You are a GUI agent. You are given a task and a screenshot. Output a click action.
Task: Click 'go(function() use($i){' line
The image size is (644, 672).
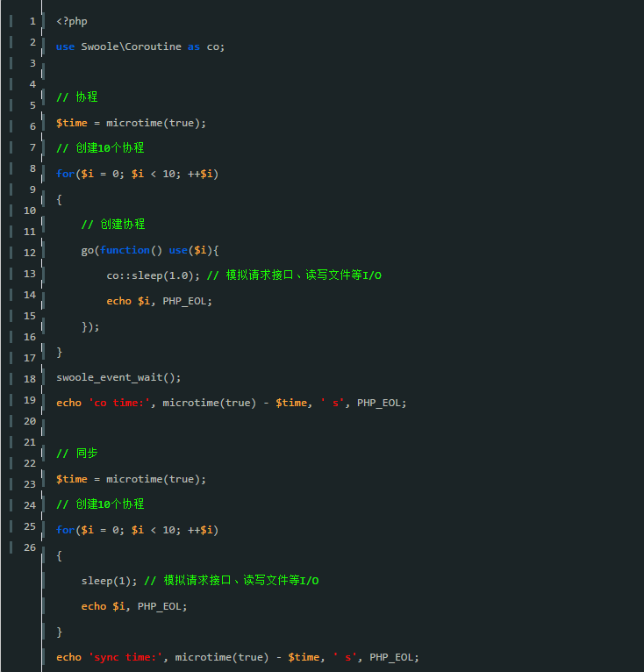point(150,250)
